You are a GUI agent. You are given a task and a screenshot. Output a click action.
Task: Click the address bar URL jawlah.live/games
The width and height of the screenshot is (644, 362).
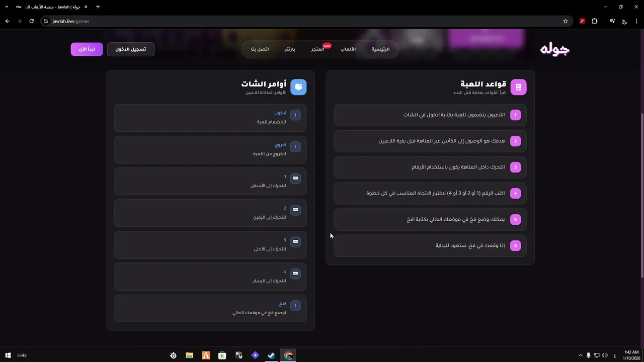coord(71,21)
